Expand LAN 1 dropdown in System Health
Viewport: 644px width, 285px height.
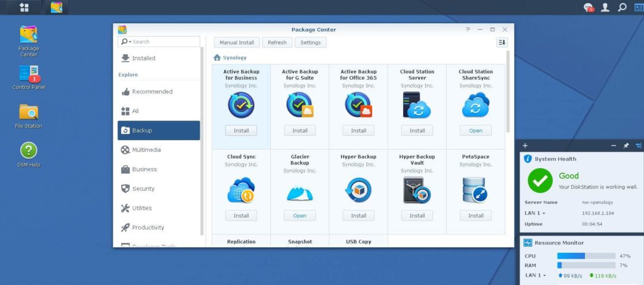tap(544, 213)
